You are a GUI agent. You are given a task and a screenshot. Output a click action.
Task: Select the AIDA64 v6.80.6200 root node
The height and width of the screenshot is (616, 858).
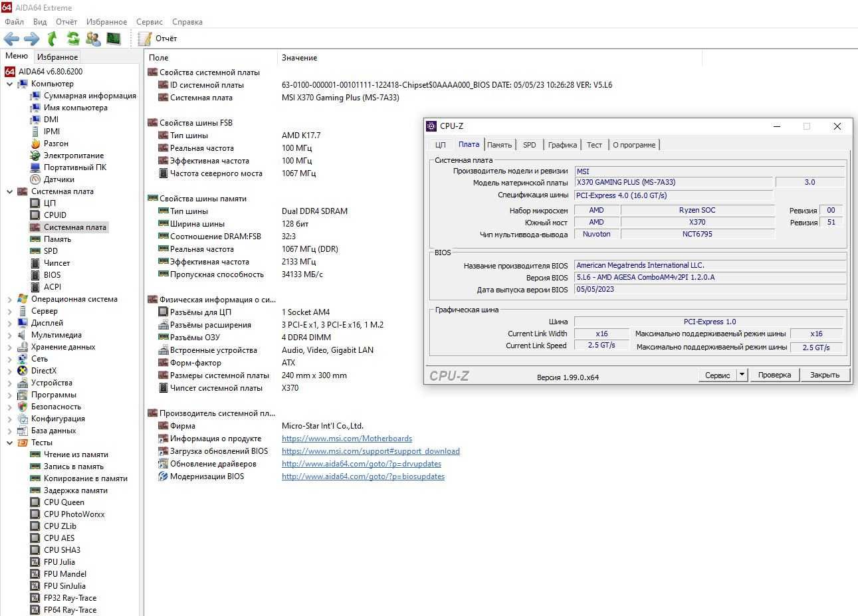coord(51,72)
